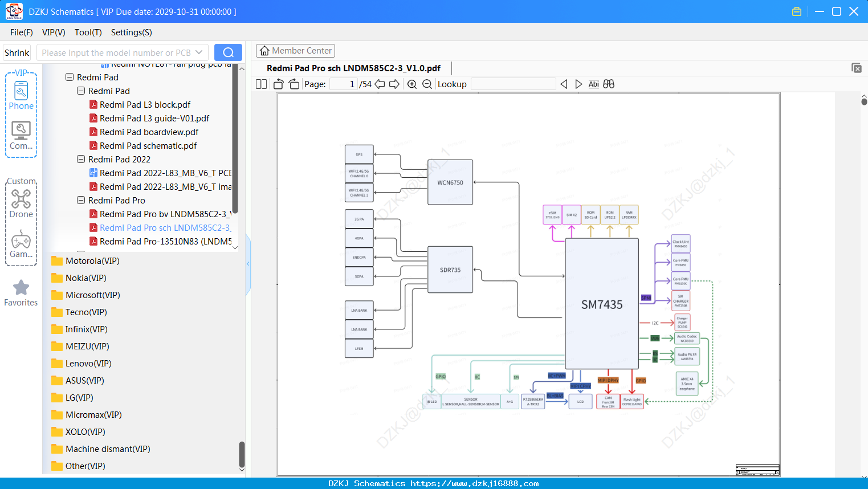868x489 pixels.
Task: Open the Microsoft(VIP) folder
Action: click(85, 295)
